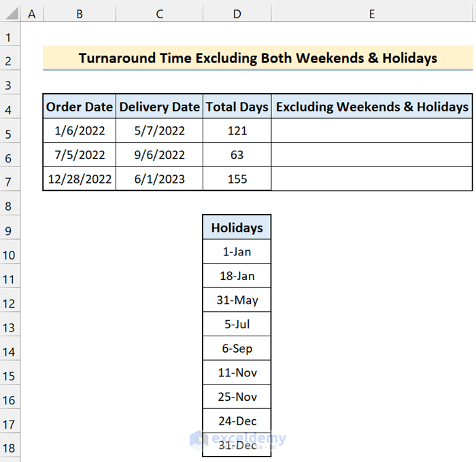Select row 13 header

(x=10, y=324)
